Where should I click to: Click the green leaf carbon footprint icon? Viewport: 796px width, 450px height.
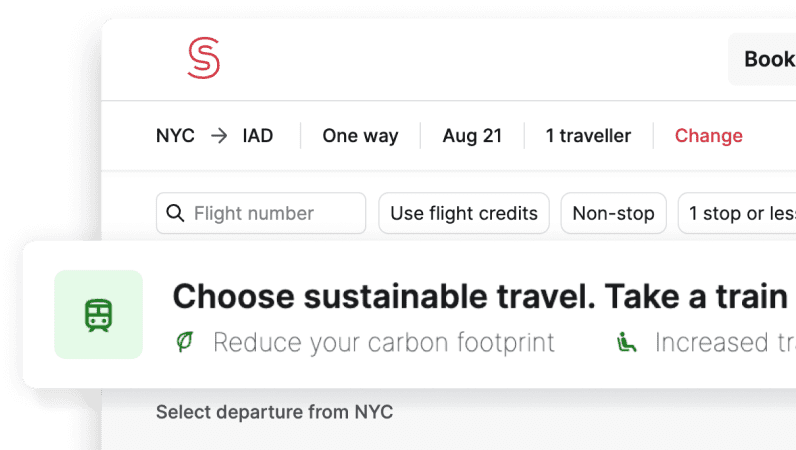[185, 341]
